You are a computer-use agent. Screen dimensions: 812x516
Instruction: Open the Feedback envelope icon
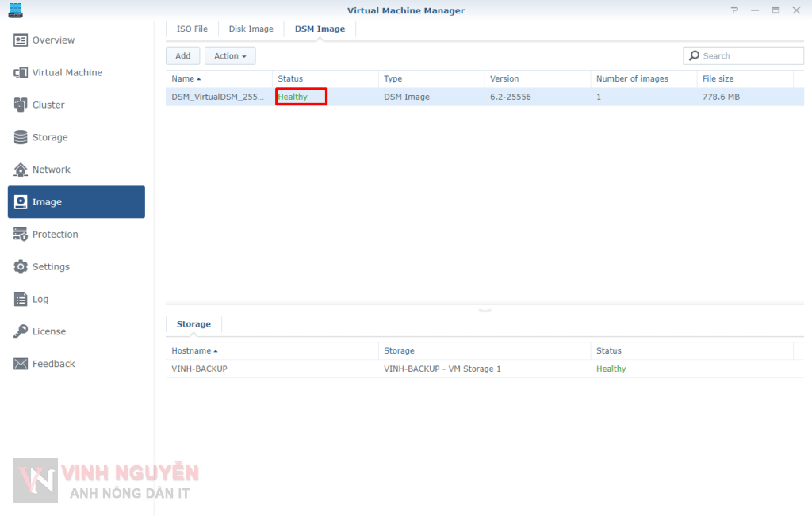coord(21,364)
